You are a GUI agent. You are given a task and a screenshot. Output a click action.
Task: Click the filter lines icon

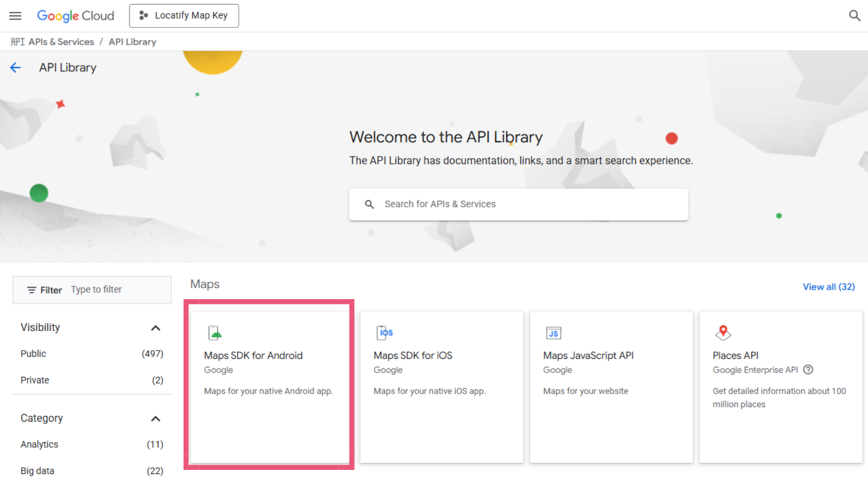point(32,290)
